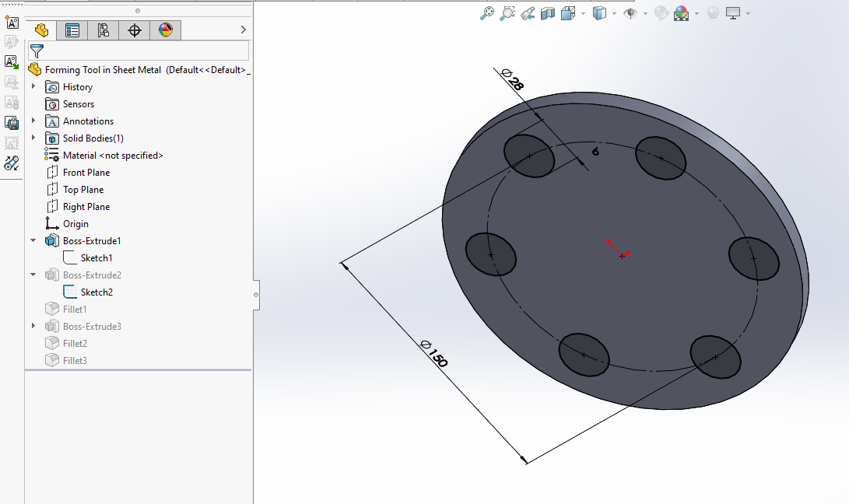Click the belt and pulley icon in left toolbar
The width and height of the screenshot is (849, 504).
[12, 163]
